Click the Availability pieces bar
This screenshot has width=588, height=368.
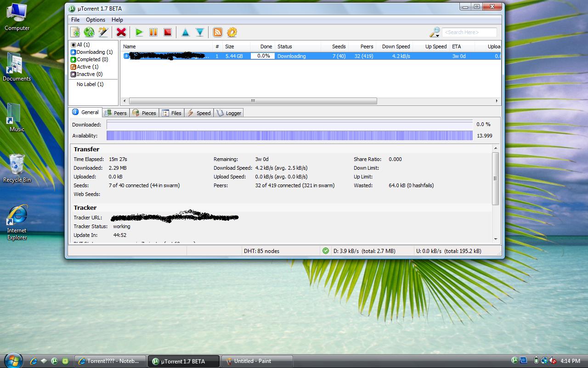click(289, 135)
